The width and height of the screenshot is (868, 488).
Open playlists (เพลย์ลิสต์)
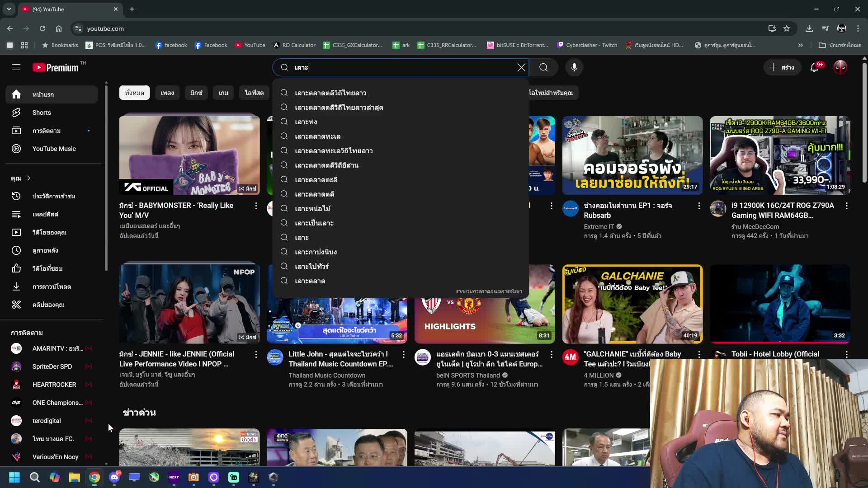52,214
